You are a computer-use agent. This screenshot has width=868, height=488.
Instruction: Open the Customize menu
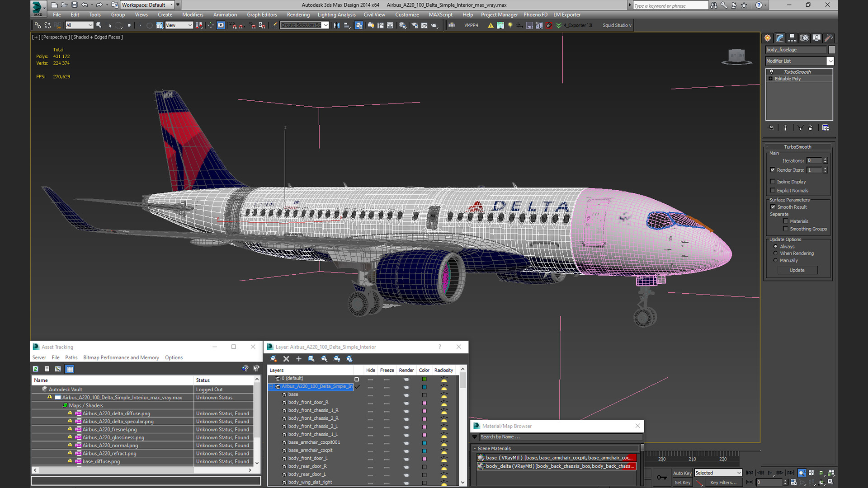[407, 14]
